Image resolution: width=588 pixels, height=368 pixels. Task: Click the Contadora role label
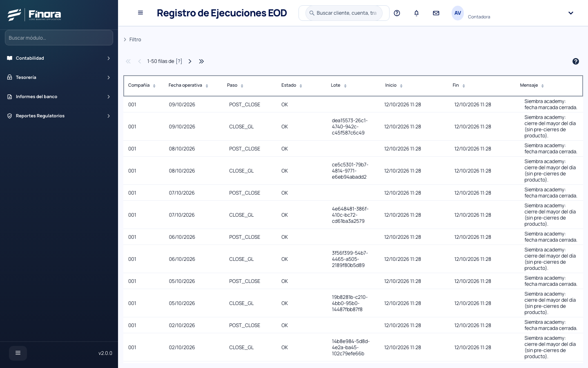pyautogui.click(x=479, y=17)
